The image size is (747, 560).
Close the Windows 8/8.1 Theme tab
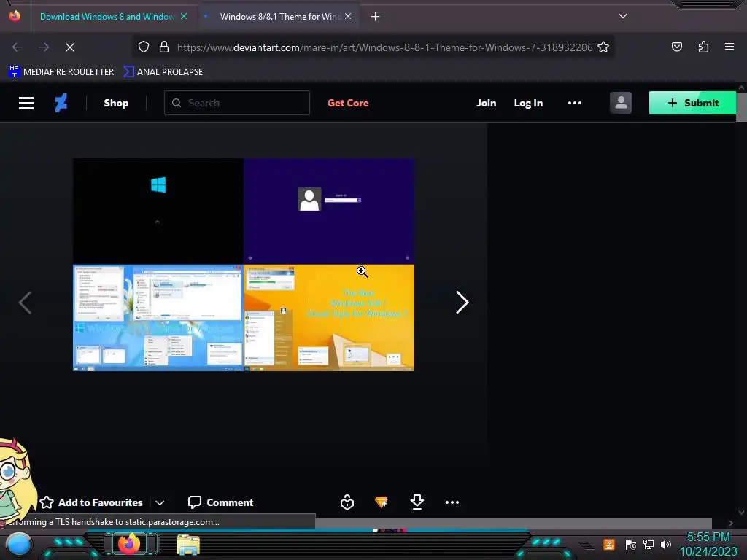point(348,16)
